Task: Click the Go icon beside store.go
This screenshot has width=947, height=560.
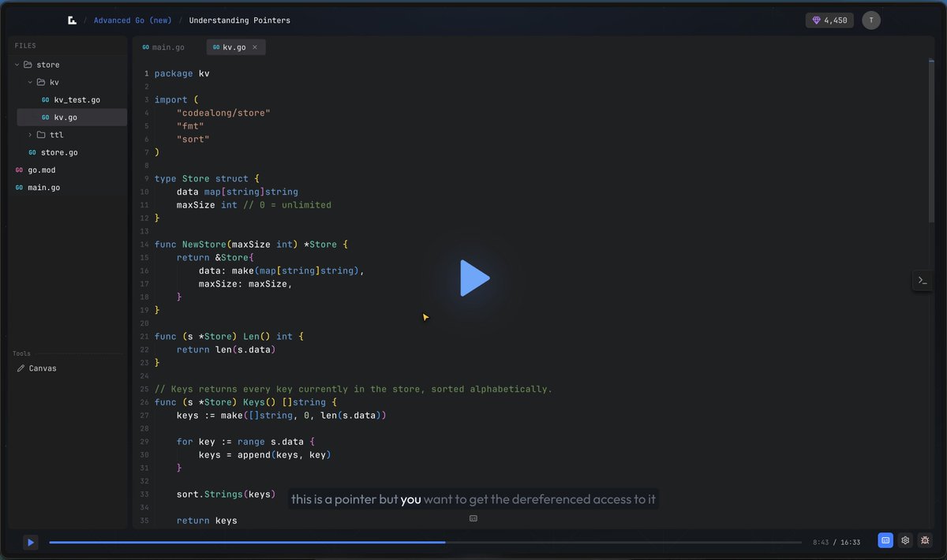Action: [x=32, y=152]
